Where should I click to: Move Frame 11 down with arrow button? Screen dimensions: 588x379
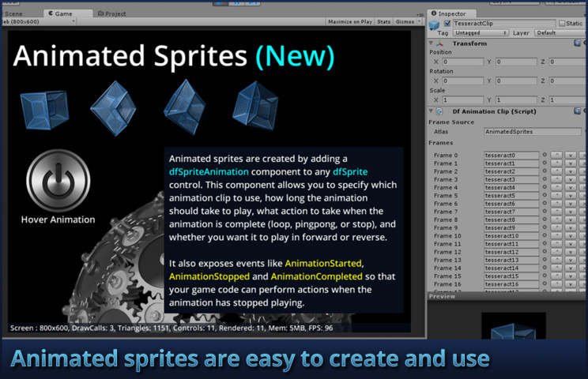571,244
